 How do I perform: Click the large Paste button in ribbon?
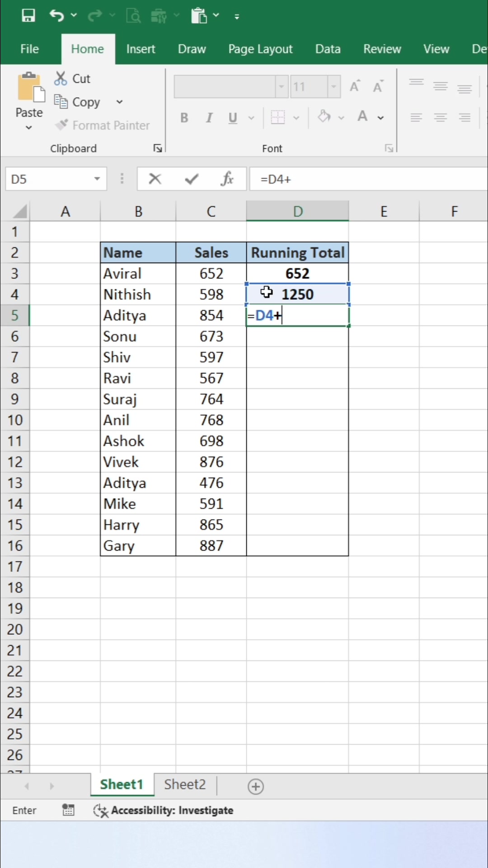(x=30, y=95)
